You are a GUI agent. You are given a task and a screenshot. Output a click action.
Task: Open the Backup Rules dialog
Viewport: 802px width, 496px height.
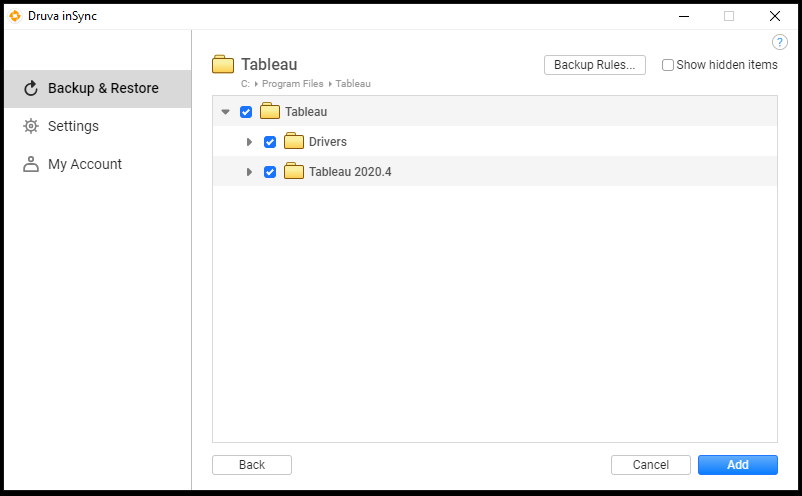[x=594, y=65]
